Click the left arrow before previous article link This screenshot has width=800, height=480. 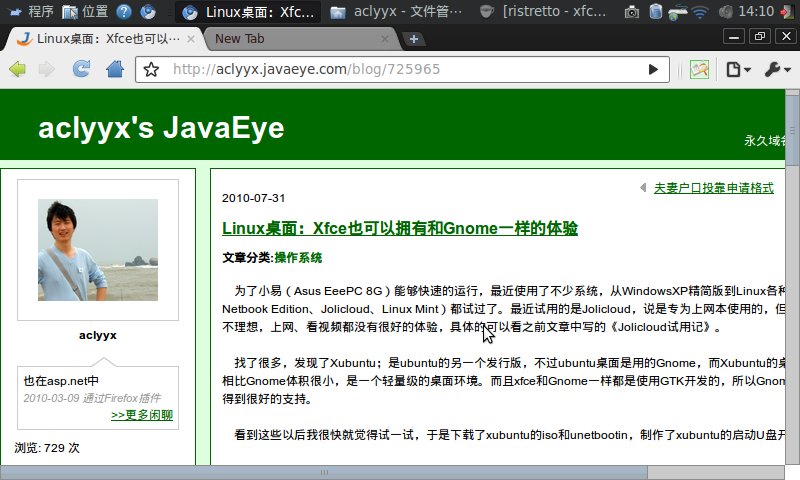coord(643,188)
